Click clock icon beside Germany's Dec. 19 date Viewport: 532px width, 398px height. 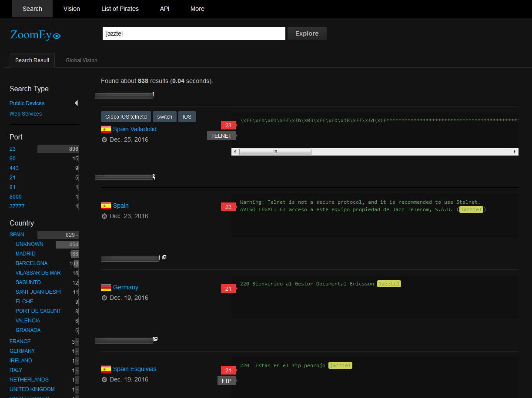[x=104, y=298]
